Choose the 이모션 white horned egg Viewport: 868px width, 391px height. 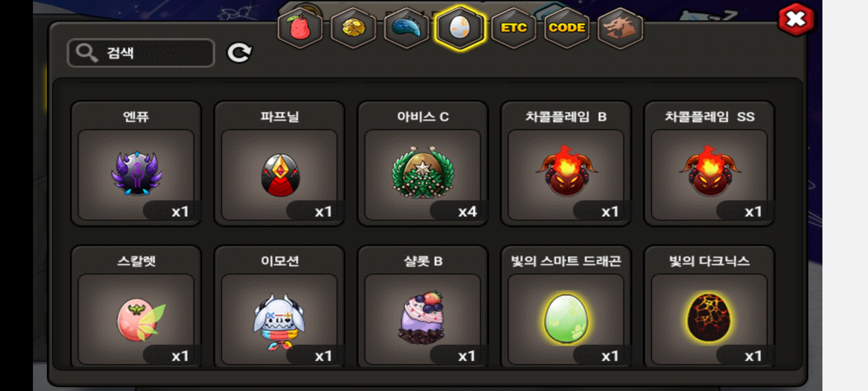pos(279,307)
